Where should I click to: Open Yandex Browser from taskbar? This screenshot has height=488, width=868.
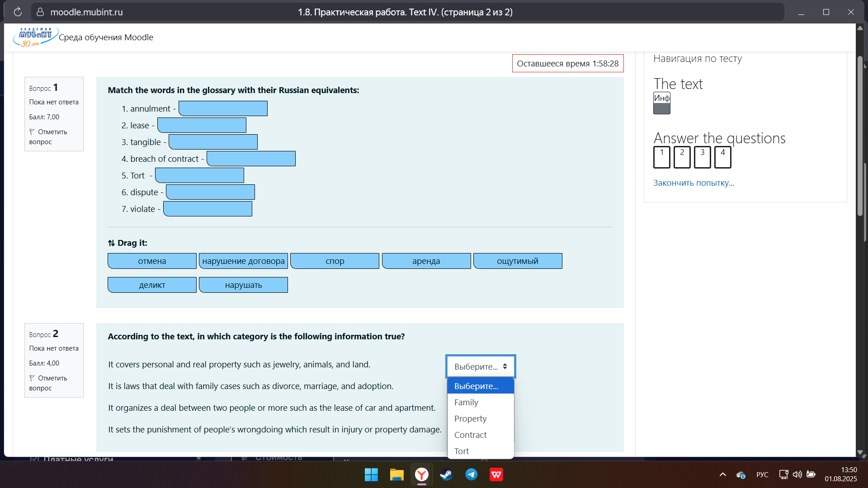421,474
